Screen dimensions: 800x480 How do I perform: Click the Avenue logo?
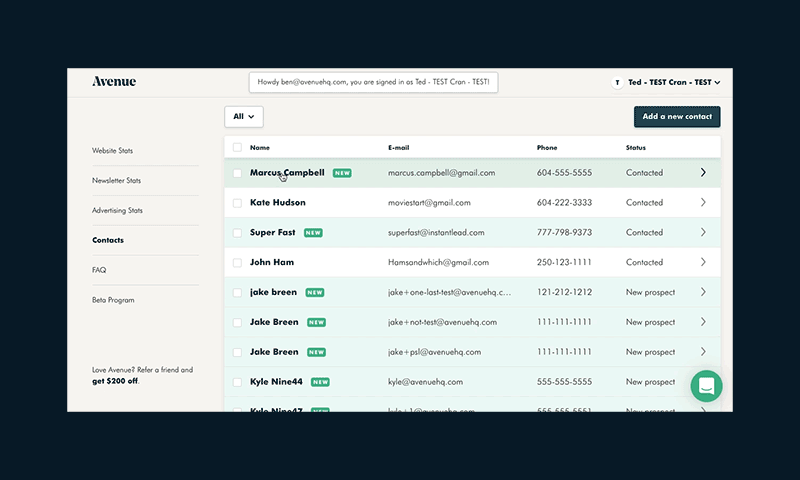(114, 82)
